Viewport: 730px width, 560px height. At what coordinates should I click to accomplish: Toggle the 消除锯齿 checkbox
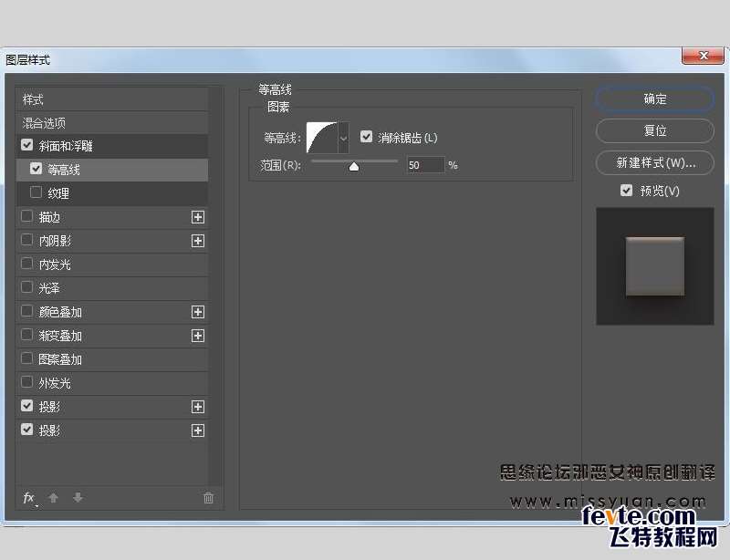coord(367,137)
